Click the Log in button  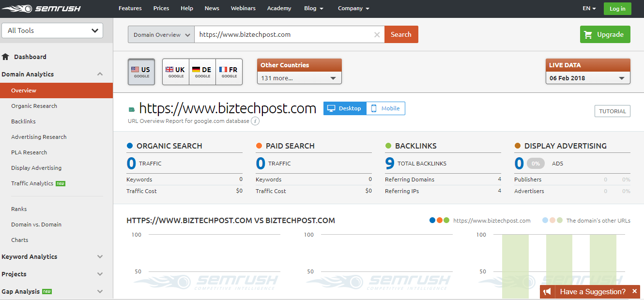point(617,9)
